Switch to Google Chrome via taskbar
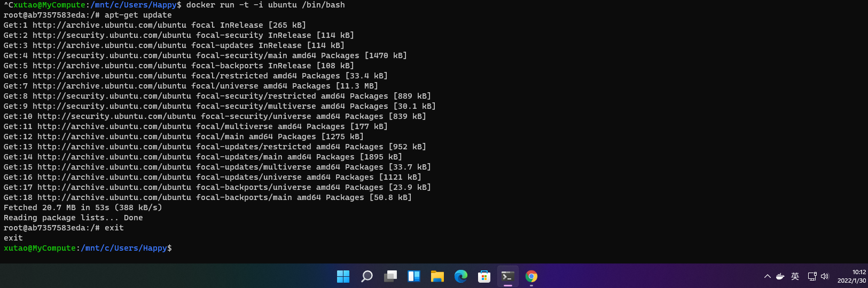This screenshot has height=288, width=868. point(531,276)
